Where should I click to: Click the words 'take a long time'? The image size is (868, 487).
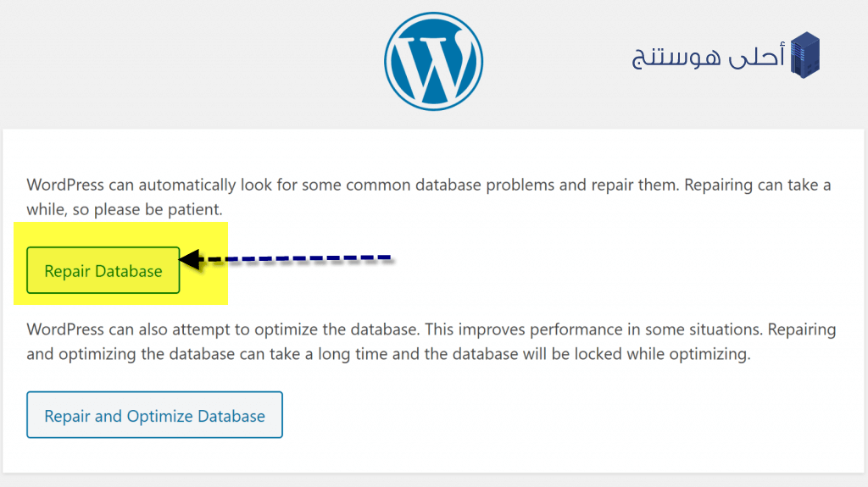(328, 354)
